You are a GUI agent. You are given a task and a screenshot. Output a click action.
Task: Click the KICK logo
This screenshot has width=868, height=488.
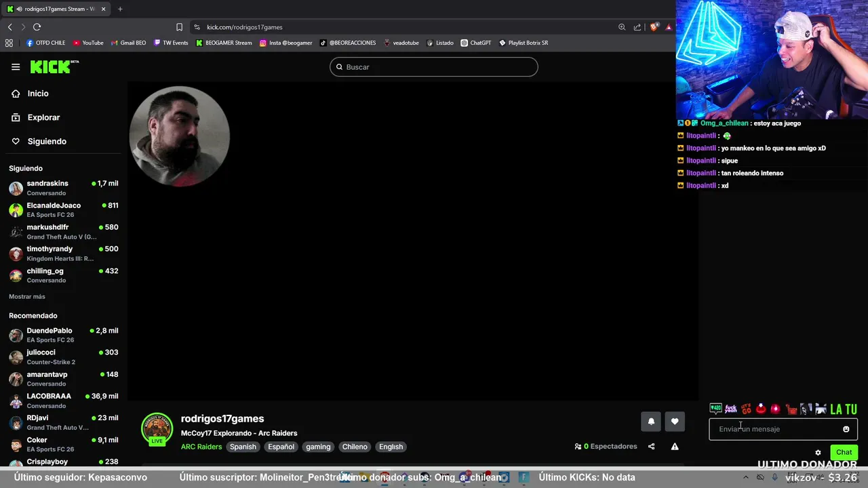tap(54, 66)
